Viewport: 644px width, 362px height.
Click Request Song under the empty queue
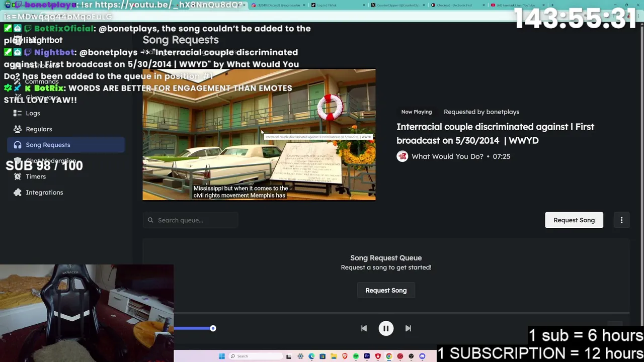tap(386, 291)
